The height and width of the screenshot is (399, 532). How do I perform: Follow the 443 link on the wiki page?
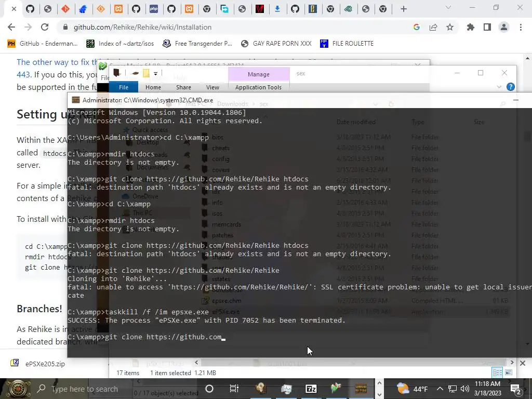pos(23,75)
